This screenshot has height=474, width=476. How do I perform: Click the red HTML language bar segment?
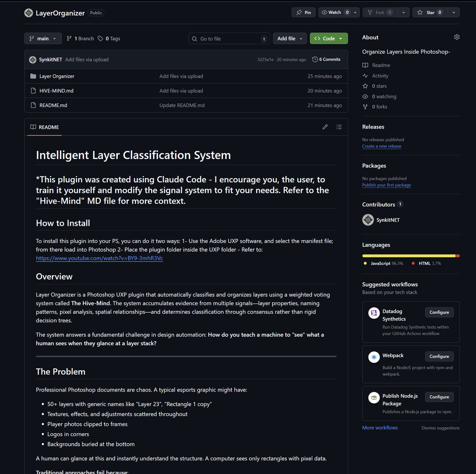coord(458,256)
